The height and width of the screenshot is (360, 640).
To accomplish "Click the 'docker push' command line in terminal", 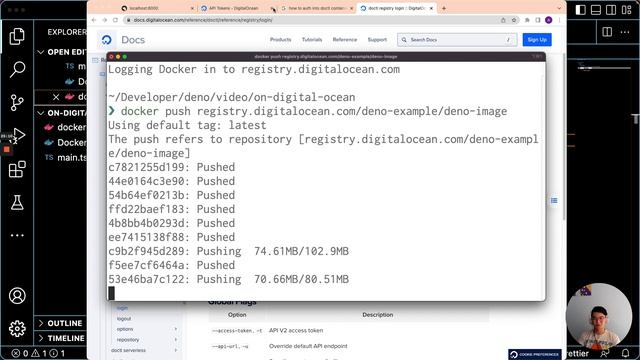I will coord(308,111).
